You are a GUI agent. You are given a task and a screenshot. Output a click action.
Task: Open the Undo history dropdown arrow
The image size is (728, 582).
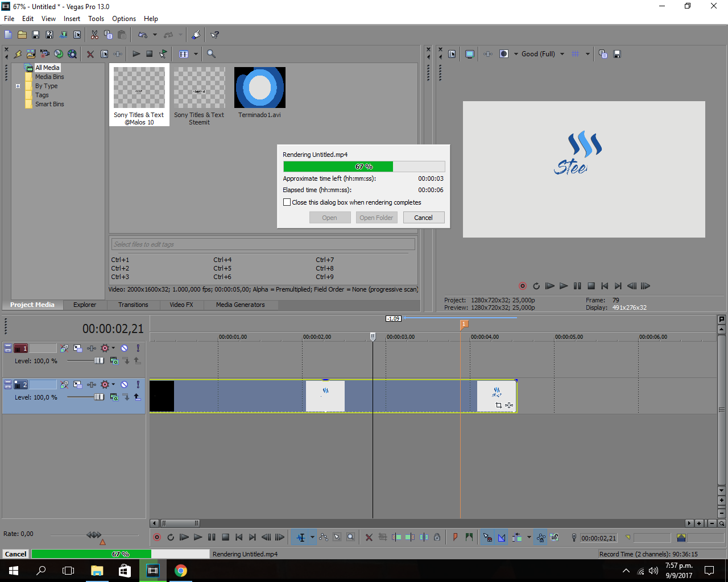155,35
